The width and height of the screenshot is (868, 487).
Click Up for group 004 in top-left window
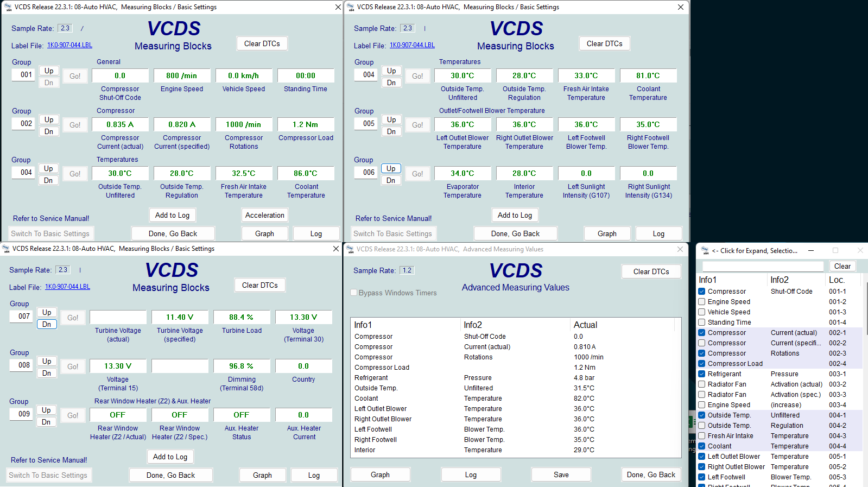[49, 168]
